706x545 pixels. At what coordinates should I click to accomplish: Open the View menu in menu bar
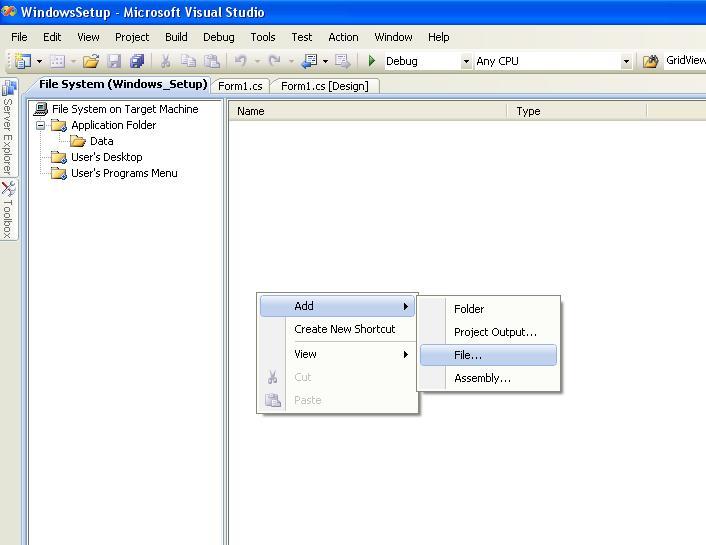coord(88,37)
